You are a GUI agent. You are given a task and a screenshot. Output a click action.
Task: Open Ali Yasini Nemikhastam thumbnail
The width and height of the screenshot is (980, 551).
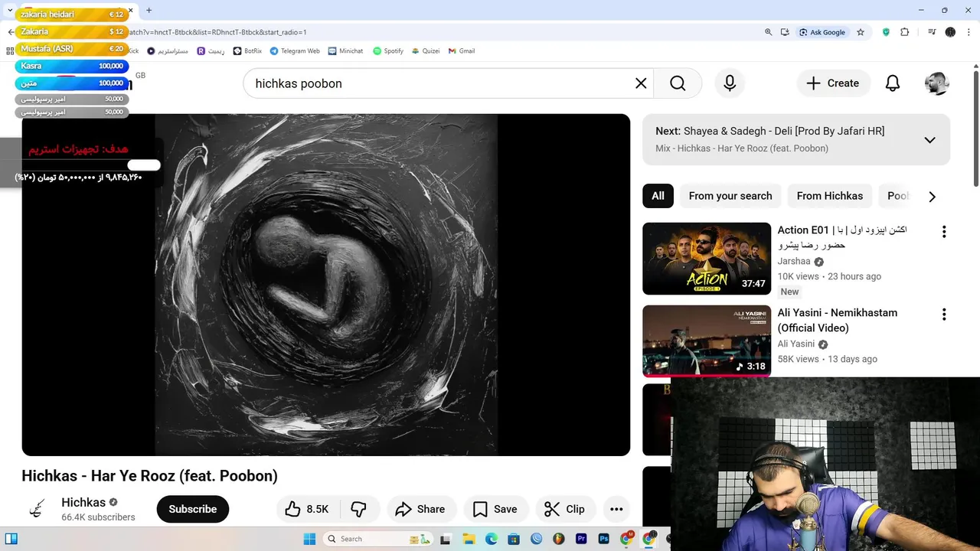tap(707, 341)
